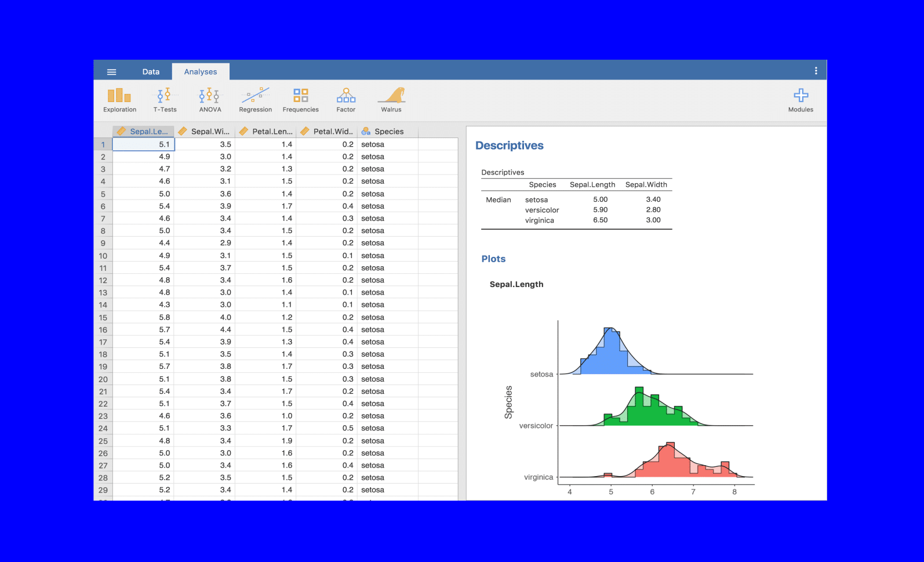Click the Median row label in table
Viewport: 924px width, 562px height.
(x=499, y=200)
